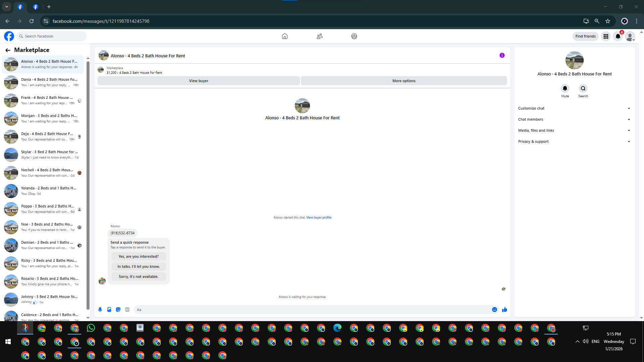
Task: Open the GIF picker icon
Action: (127, 310)
